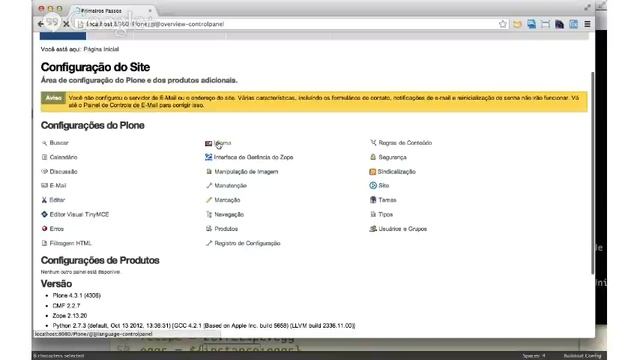Screen dimensions: 640x360
Task: Follow the Página Inicial breadcrumb link
Action: [101, 49]
